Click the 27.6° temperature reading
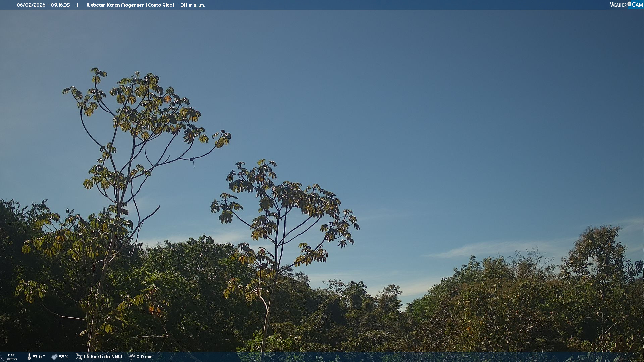This screenshot has height=362, width=644. (x=38, y=357)
